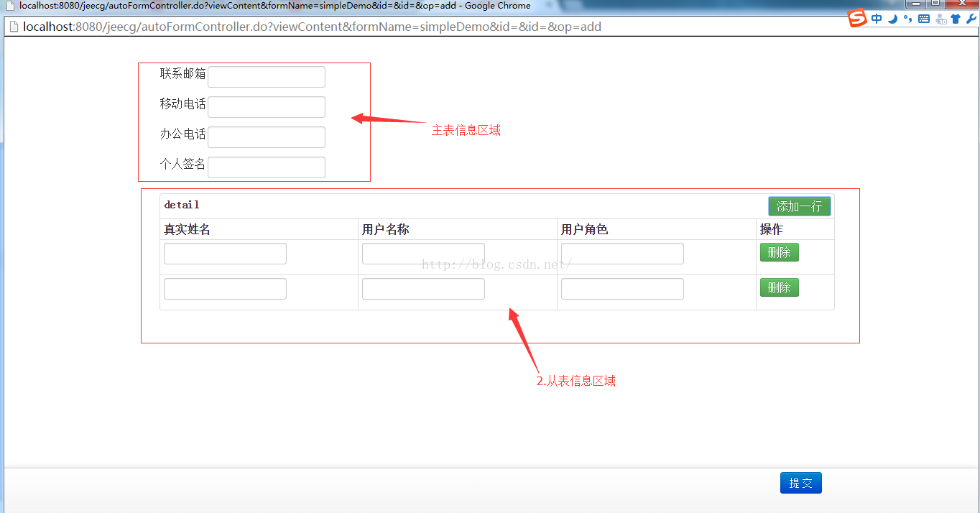Minimize the Chrome window

[916, 4]
